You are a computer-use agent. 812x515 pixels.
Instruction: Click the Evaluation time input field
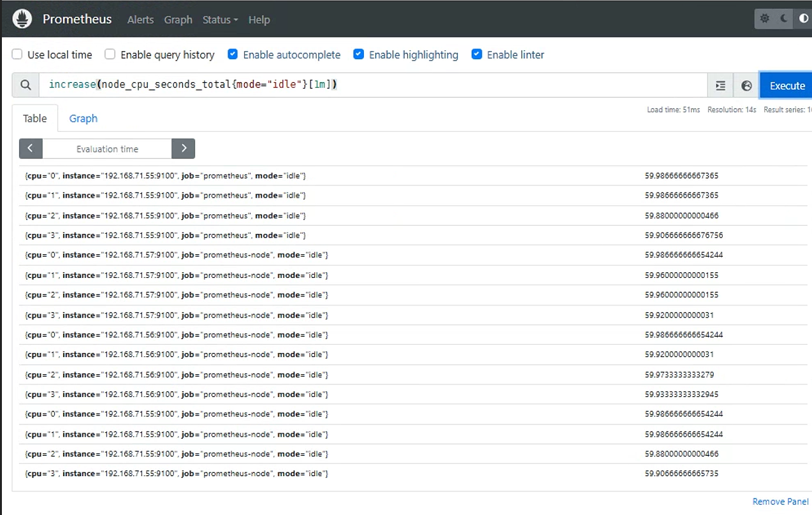[x=107, y=149]
